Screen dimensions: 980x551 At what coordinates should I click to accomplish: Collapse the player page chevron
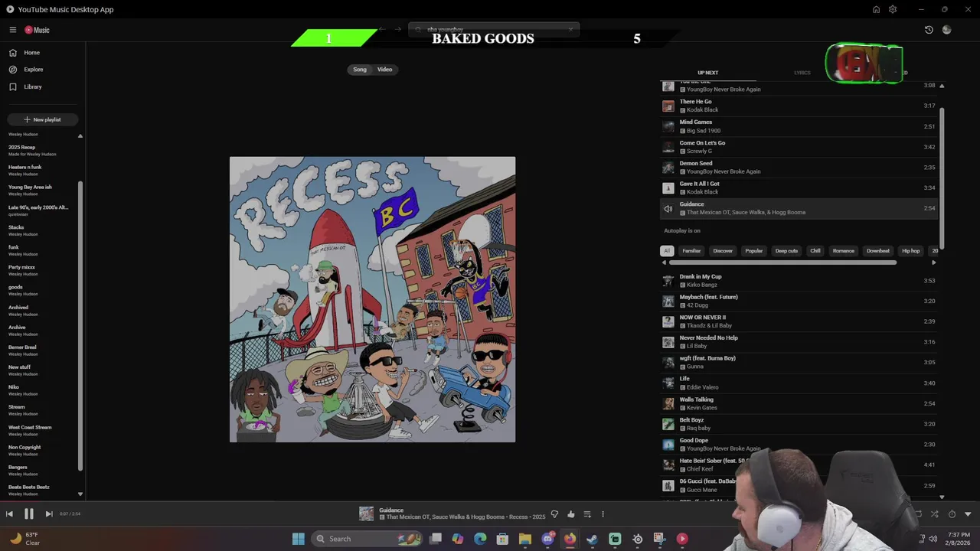[968, 514]
